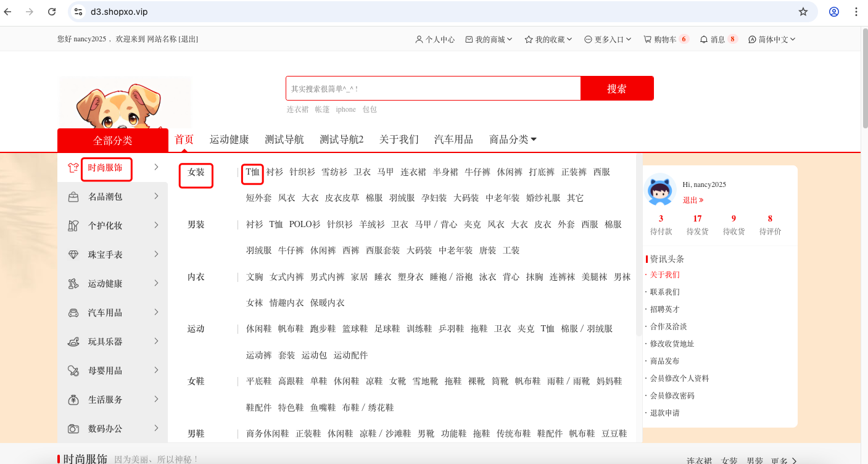Open the 修改收货地址 news item
The image size is (868, 464).
coord(672,344)
